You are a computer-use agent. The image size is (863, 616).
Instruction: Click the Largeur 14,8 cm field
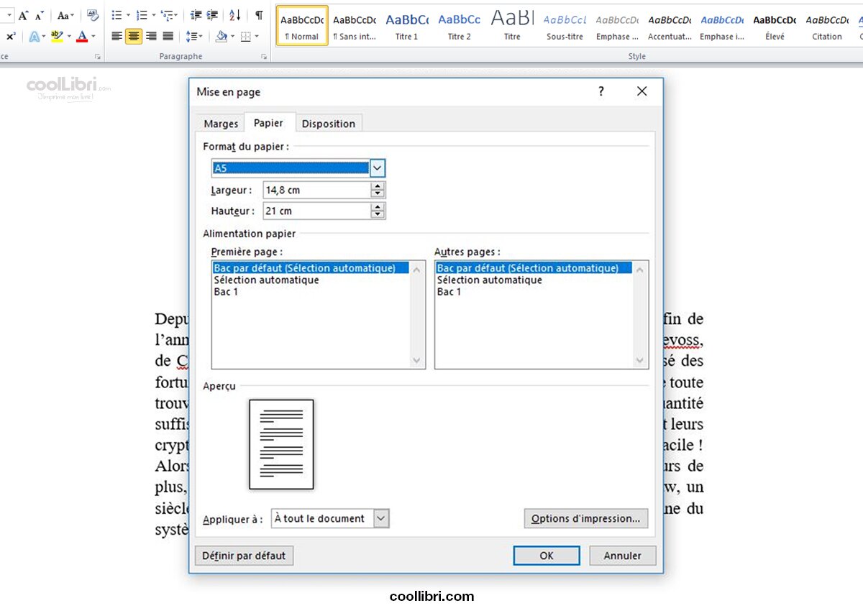pos(316,190)
